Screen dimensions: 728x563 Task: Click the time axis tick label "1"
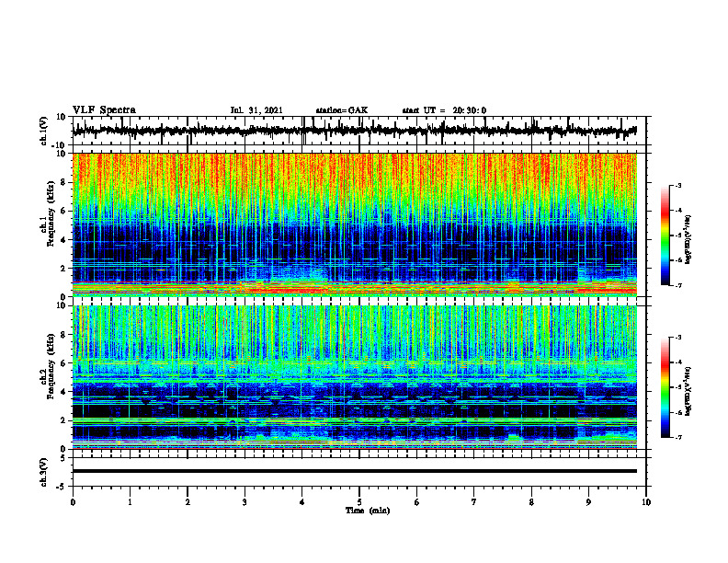pyautogui.click(x=130, y=502)
